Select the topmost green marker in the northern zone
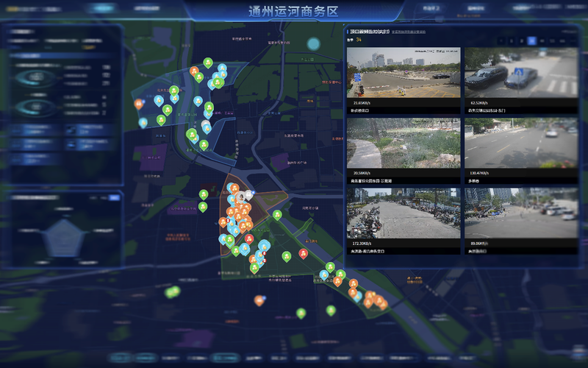The height and width of the screenshot is (368, 588). (x=208, y=63)
